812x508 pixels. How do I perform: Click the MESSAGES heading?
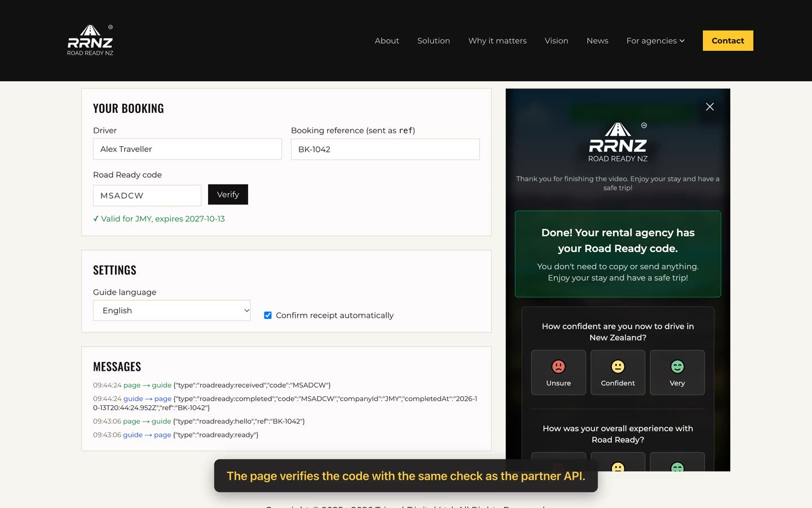tap(117, 367)
